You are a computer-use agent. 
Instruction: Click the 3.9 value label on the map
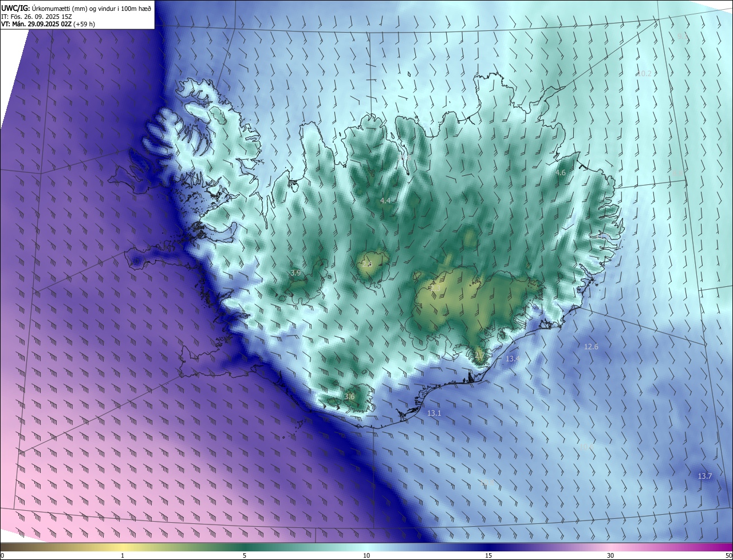295,273
